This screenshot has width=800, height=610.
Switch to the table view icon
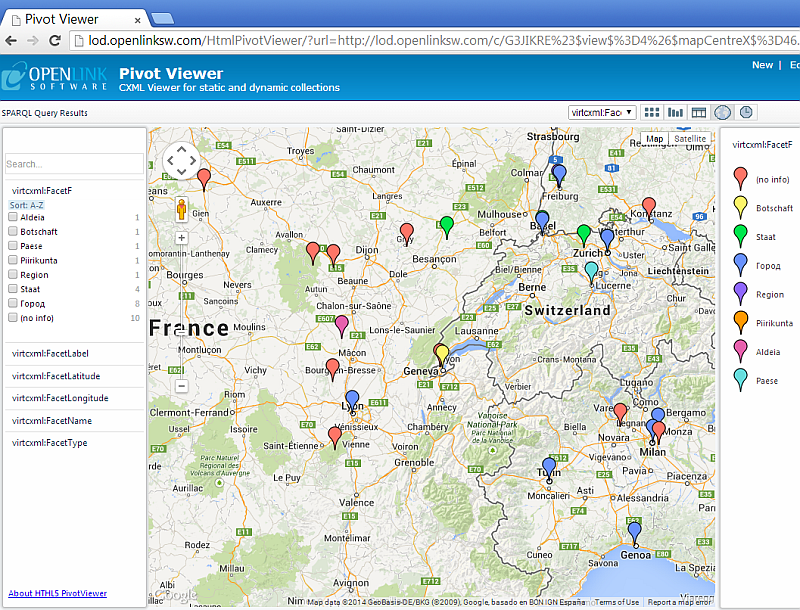click(699, 113)
